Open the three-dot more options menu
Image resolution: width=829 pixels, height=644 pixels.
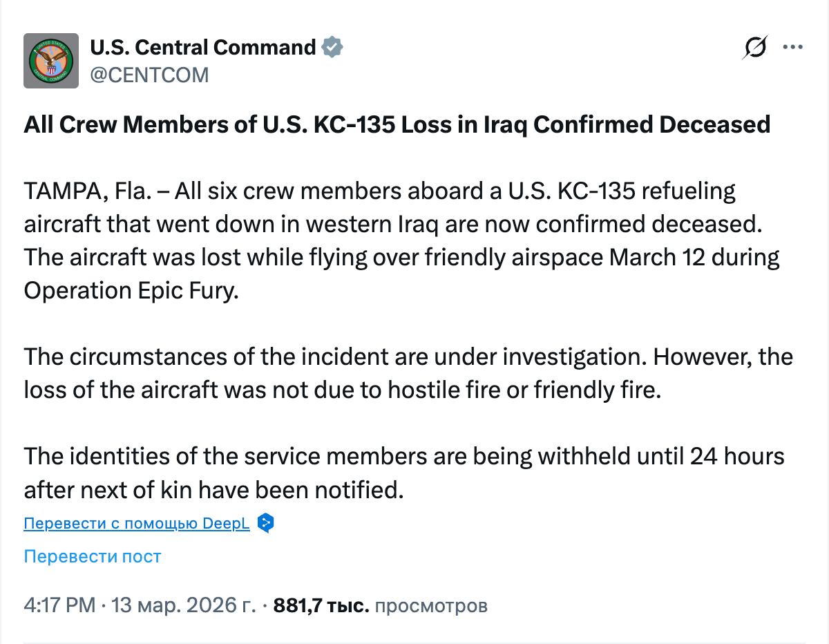(x=792, y=47)
